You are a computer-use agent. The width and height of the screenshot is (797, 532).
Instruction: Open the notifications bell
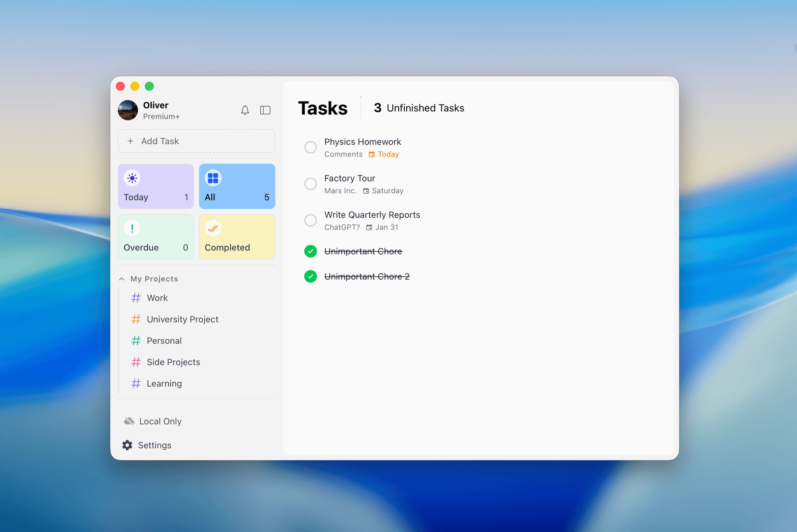click(245, 110)
